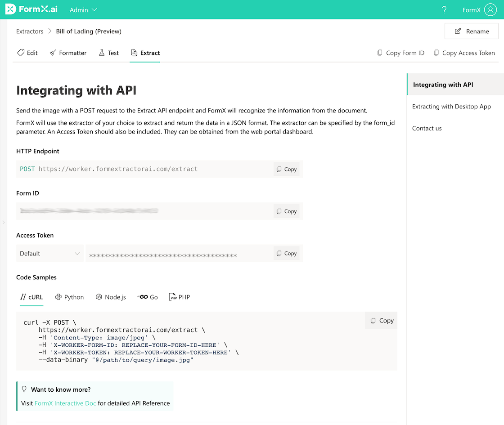Screen dimensions: 504x425
Task: Open the Default access token dropdown
Action: point(49,254)
